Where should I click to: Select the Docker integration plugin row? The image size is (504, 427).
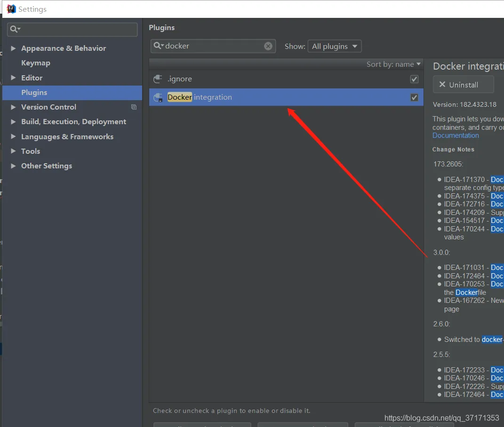pos(286,97)
